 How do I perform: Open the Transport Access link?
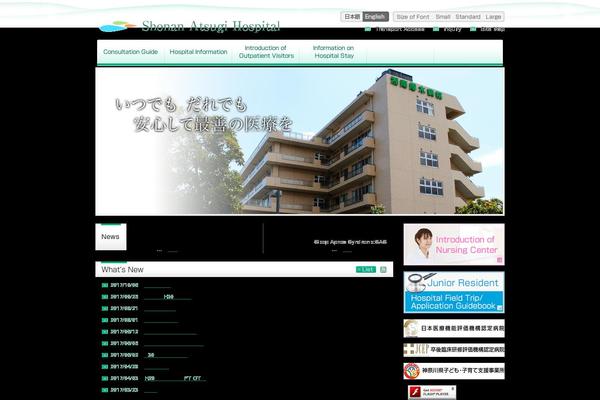(x=395, y=29)
